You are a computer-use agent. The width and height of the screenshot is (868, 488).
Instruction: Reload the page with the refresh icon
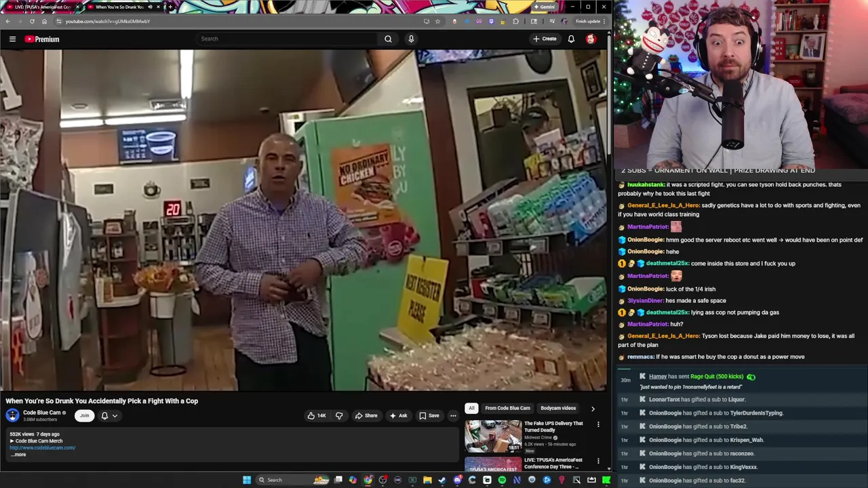pyautogui.click(x=31, y=21)
